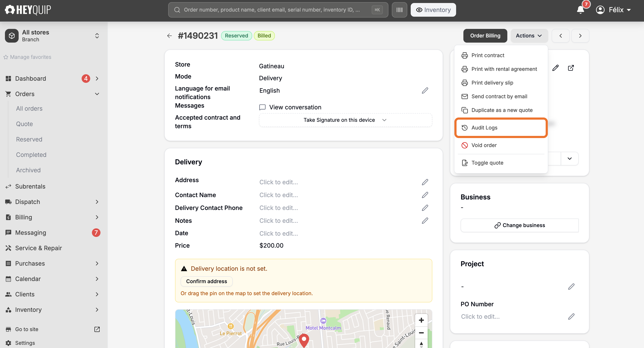Click Manage favorites in sidebar

coord(27,57)
